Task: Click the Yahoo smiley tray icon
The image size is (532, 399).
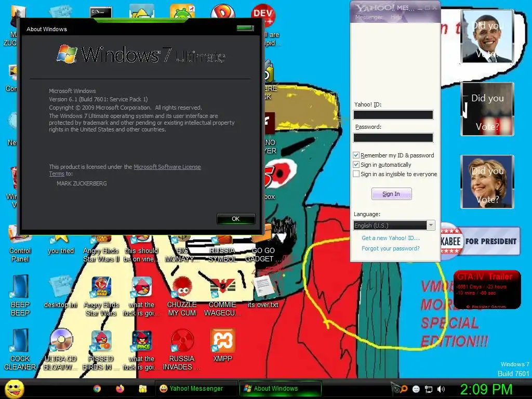Action: point(416,389)
